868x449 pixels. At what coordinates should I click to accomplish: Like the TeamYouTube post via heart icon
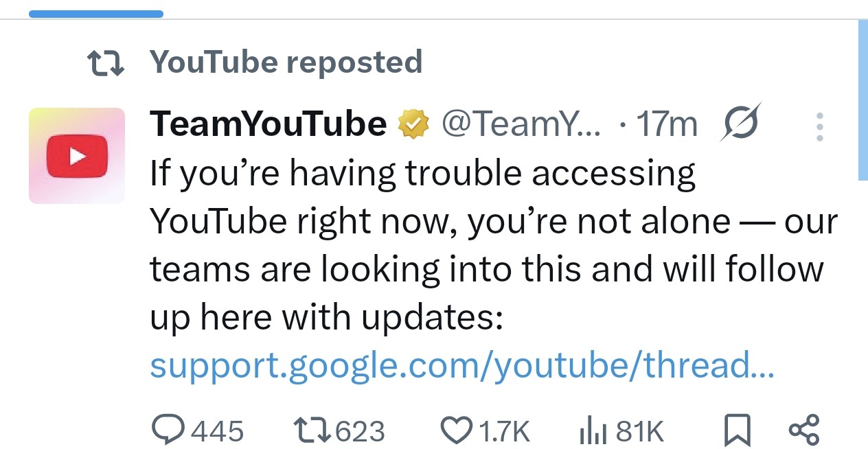pyautogui.click(x=457, y=430)
